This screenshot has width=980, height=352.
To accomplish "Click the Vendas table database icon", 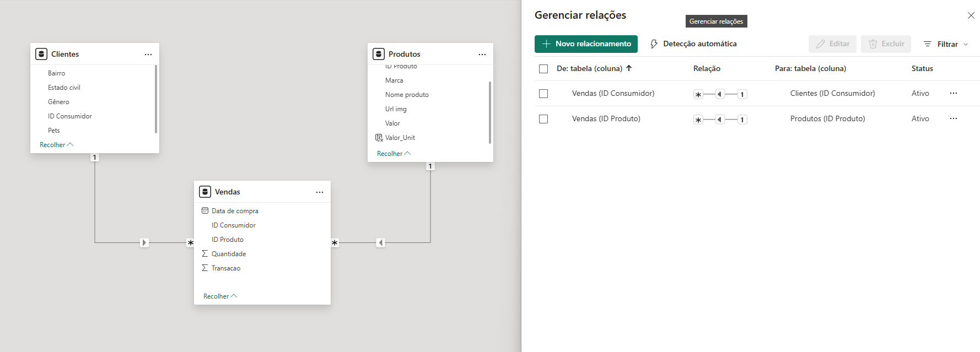I will click(205, 192).
